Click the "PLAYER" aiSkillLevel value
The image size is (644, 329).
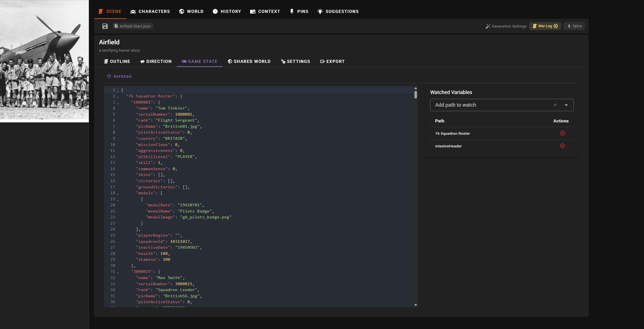185,157
